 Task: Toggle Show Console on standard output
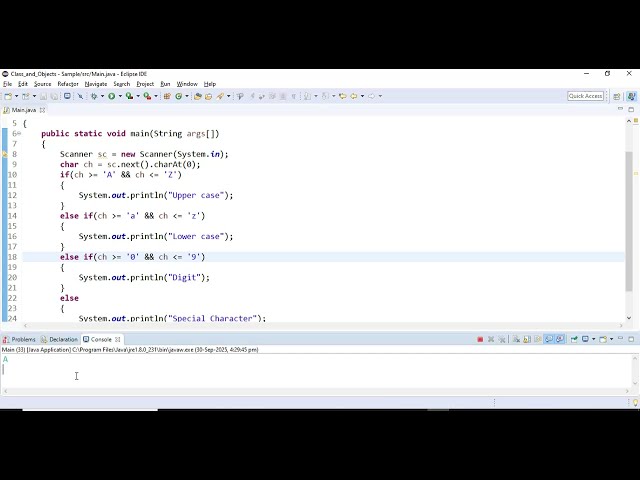(x=549, y=340)
